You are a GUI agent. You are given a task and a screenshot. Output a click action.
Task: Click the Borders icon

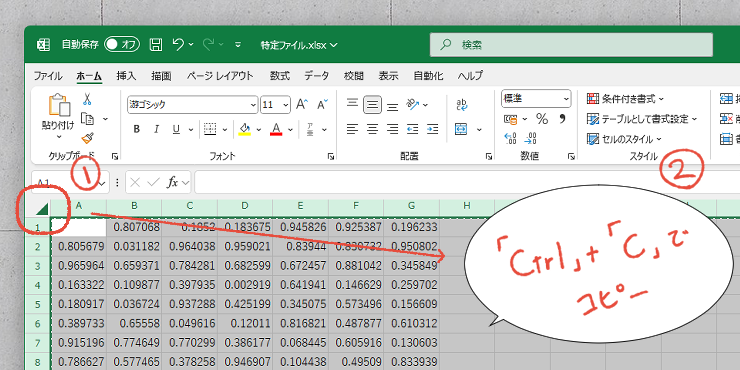click(210, 129)
